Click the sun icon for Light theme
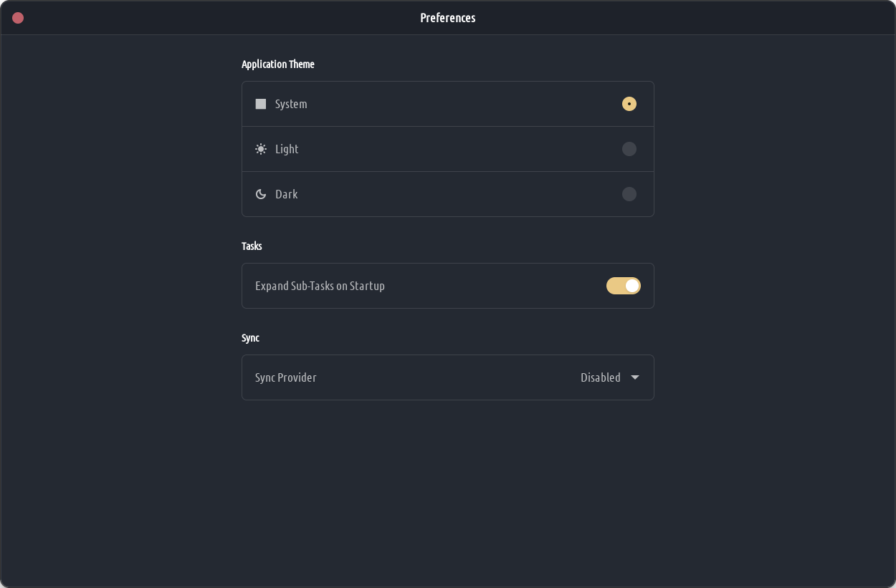Viewport: 896px width, 588px height. [x=261, y=149]
